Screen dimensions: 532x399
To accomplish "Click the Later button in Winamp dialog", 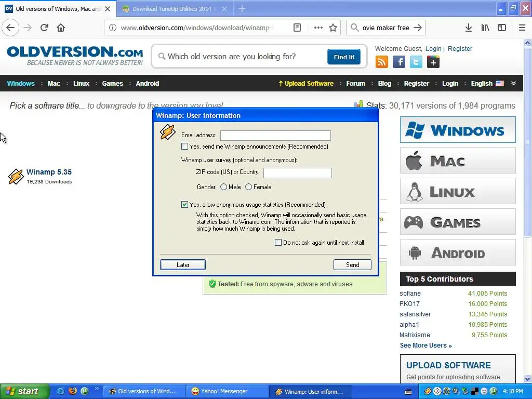I will point(183,264).
